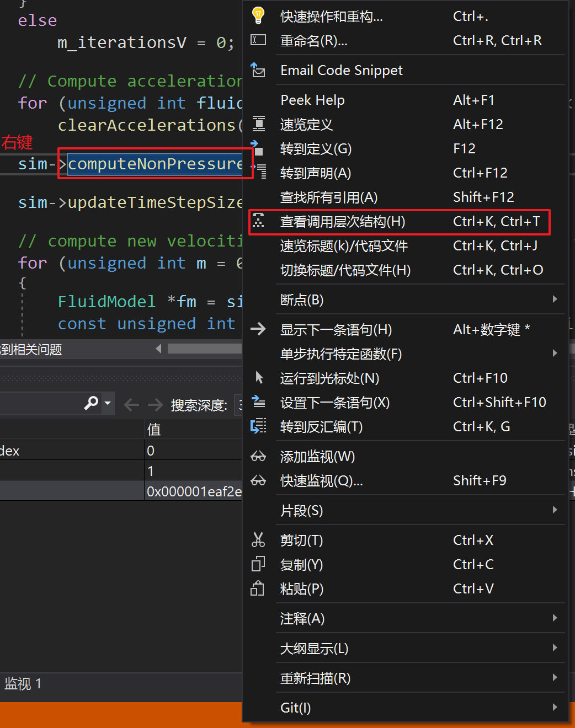Click the clearAccelerations call in code
Screen dimensions: 575x728
pos(147,125)
